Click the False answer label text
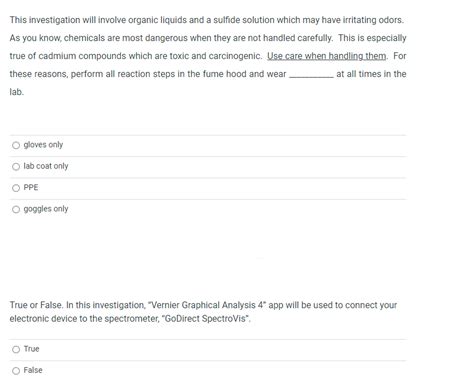This screenshot has width=474, height=383. [x=33, y=370]
